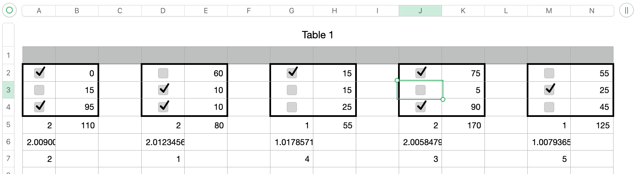Image resolution: width=644 pixels, height=174 pixels.
Task: Click the add columns handle
Action: tap(626, 10)
